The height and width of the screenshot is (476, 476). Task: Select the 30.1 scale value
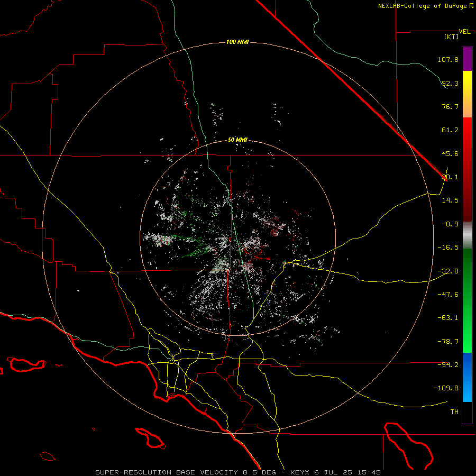pos(450,177)
